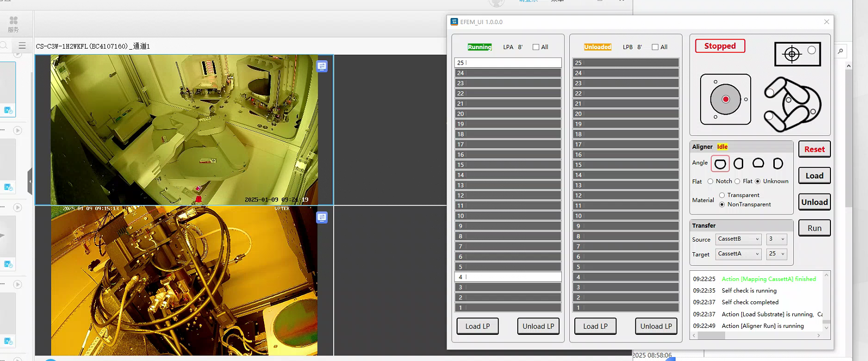Open the Source slot number dropdown
The width and height of the screenshot is (868, 361).
pyautogui.click(x=776, y=239)
